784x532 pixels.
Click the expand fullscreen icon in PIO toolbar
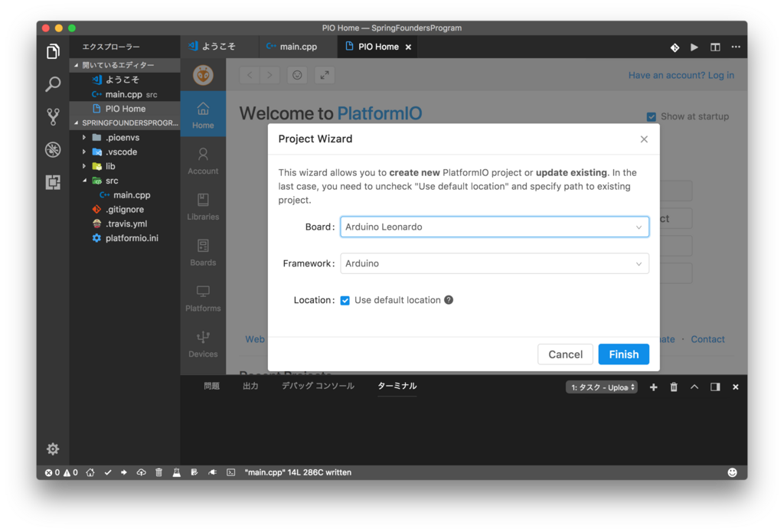325,75
